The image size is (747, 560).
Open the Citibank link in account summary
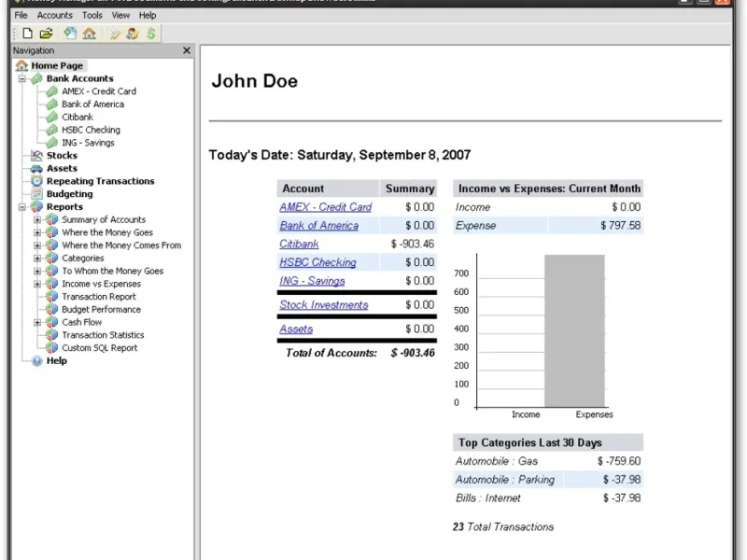click(299, 244)
